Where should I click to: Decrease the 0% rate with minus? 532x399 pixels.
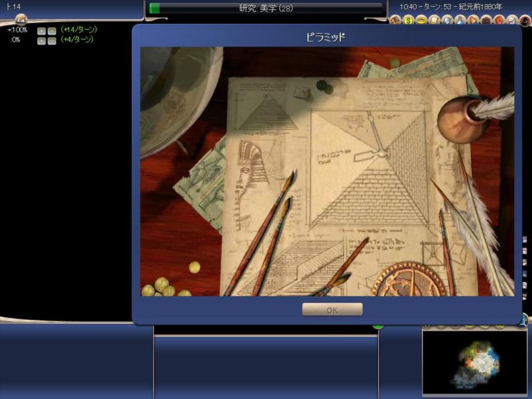(52, 41)
